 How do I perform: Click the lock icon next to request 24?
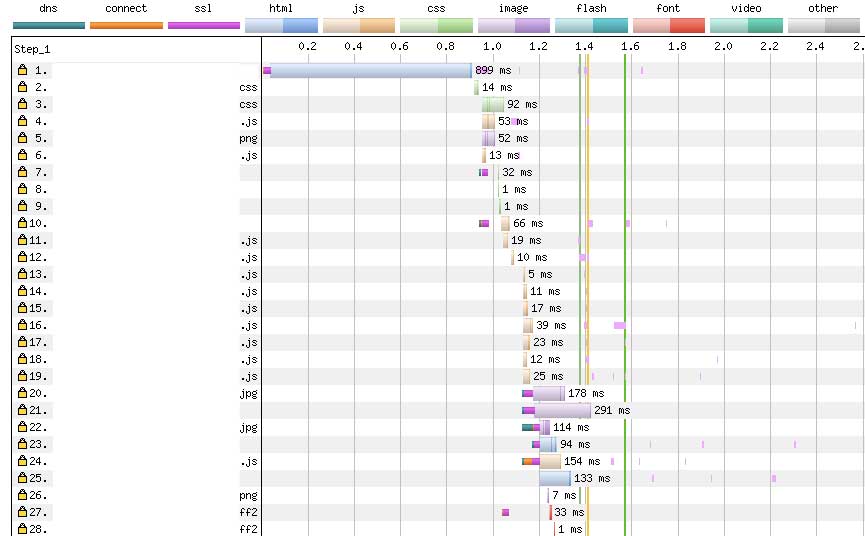click(x=22, y=462)
